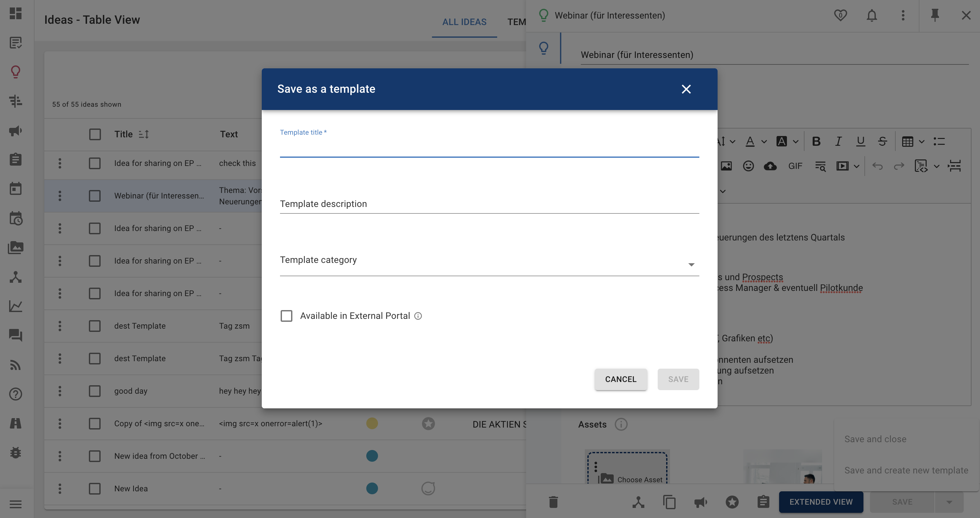Insert a GIF in the editor
The image size is (980, 518).
pos(795,166)
